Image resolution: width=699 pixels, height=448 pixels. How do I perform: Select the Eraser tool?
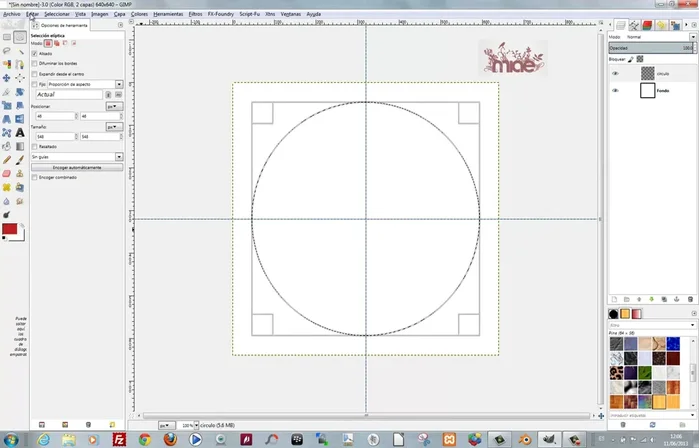7,171
